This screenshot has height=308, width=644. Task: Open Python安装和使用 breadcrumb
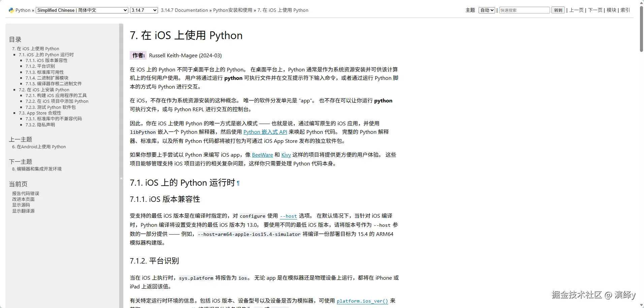coord(233,10)
